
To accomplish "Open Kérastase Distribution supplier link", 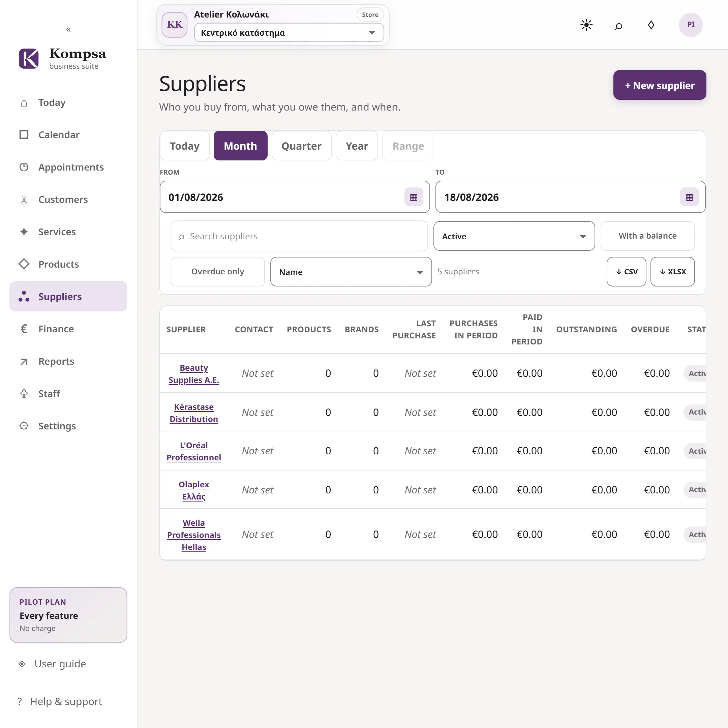I will (194, 413).
